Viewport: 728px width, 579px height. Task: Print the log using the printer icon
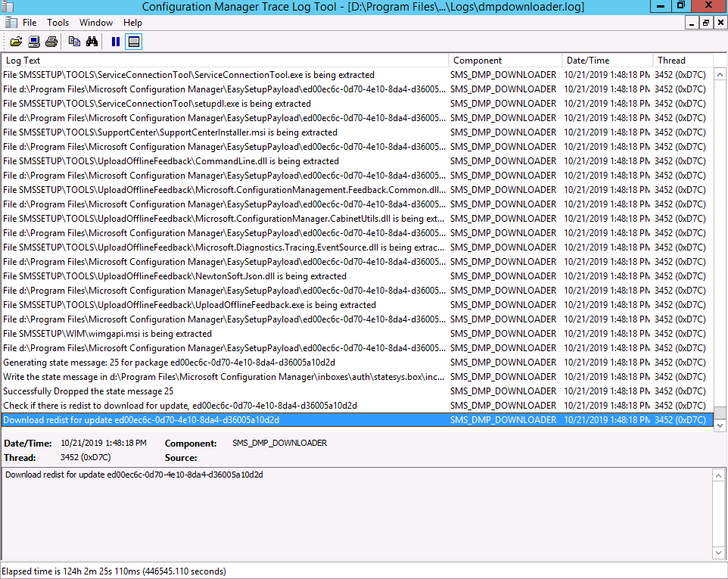(51, 42)
